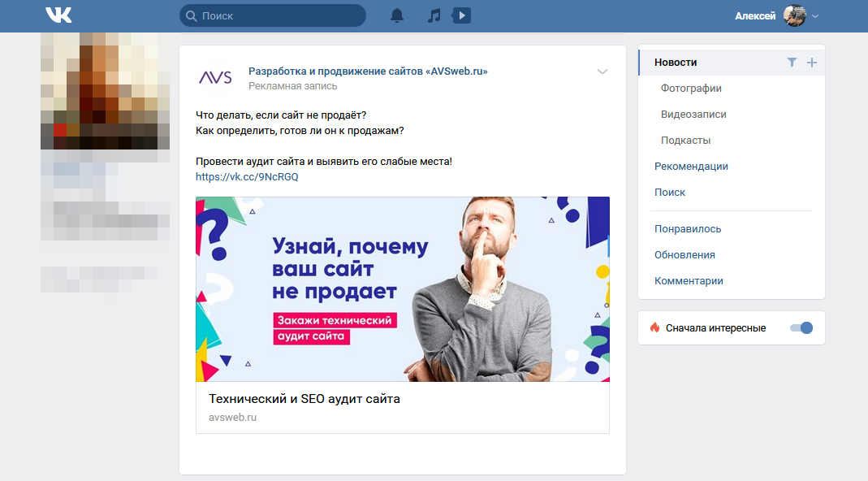Open Обновления section
This screenshot has height=481, width=868.
click(684, 255)
